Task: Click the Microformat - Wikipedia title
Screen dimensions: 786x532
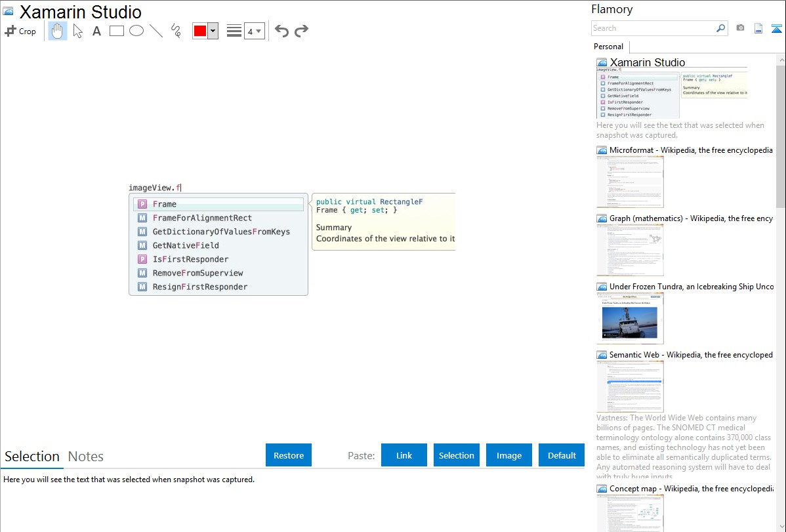Action: [x=691, y=150]
